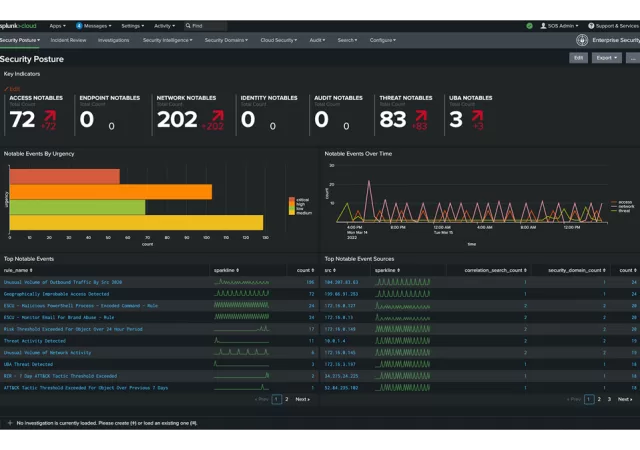Expand the SOS Admin user menu

[563, 25]
